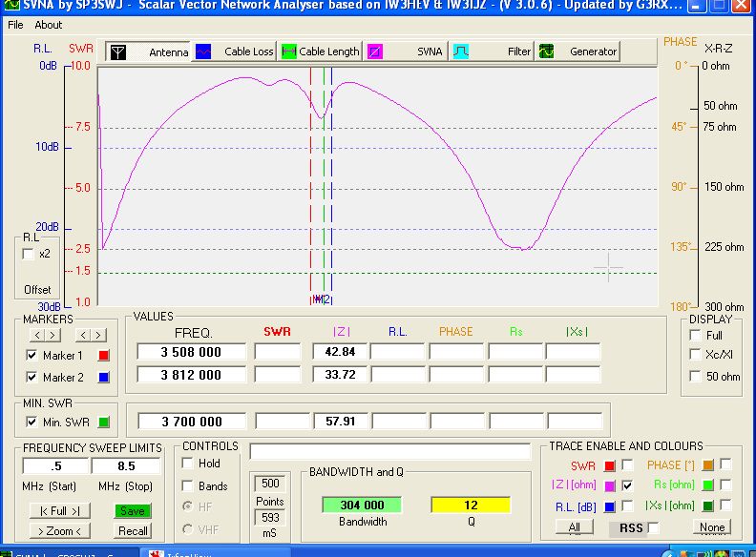Select the Antenna mode icon
This screenshot has height=557, width=756.
click(x=117, y=52)
